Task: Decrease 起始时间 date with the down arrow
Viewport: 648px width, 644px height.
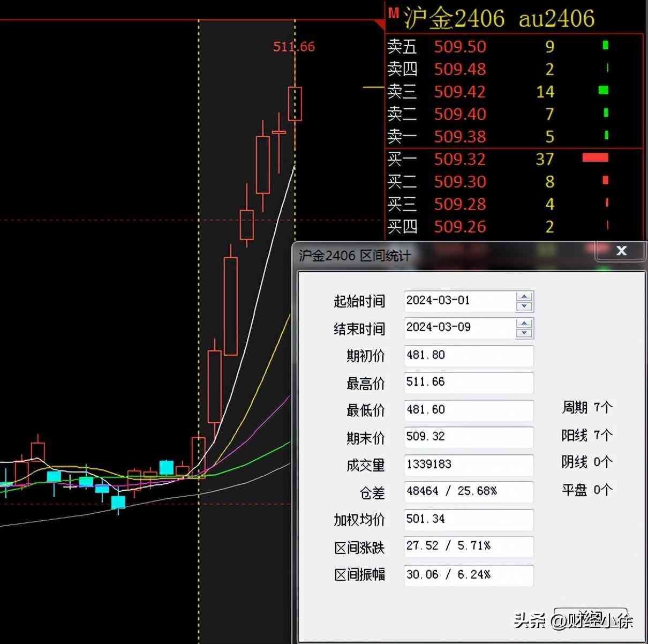Action: pyautogui.click(x=524, y=306)
